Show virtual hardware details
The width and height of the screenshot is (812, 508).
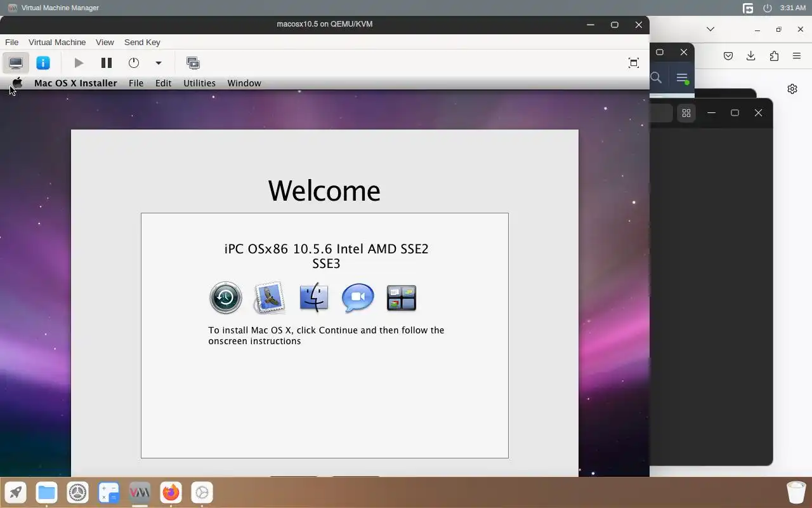(x=43, y=63)
